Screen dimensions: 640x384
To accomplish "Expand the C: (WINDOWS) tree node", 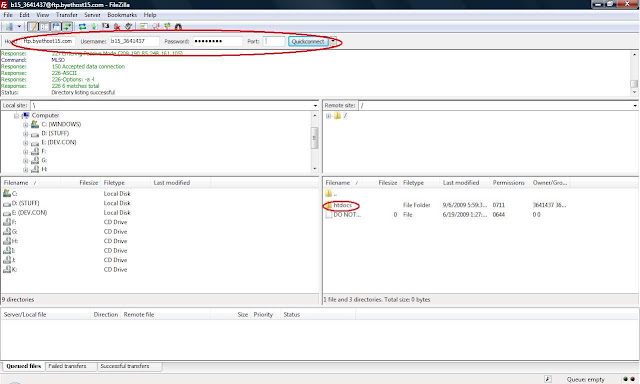I will click(25, 125).
